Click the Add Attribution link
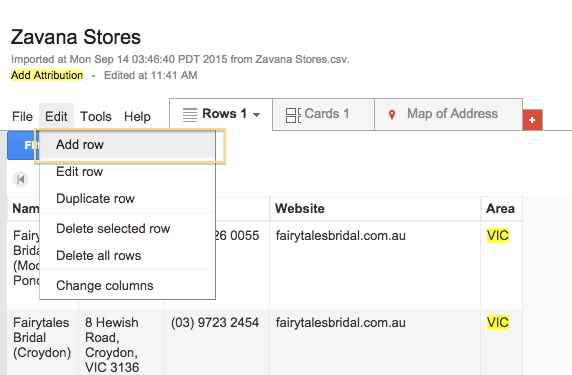 (47, 75)
